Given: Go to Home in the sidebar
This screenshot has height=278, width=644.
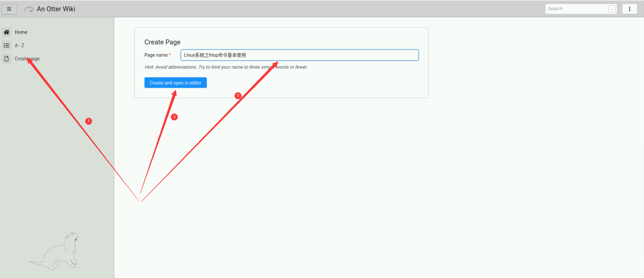Looking at the screenshot, I should click(x=21, y=32).
